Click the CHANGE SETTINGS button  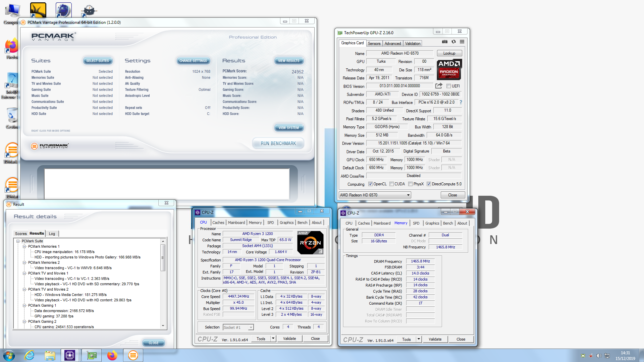(x=193, y=61)
